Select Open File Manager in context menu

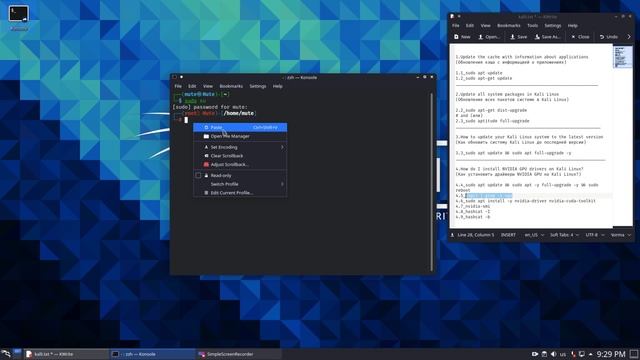[240, 136]
